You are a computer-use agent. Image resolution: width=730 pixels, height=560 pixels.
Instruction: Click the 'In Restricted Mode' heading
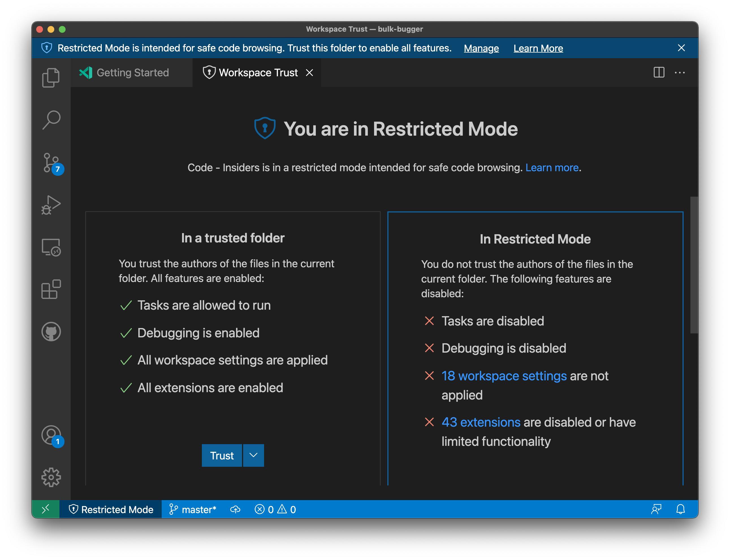click(535, 239)
